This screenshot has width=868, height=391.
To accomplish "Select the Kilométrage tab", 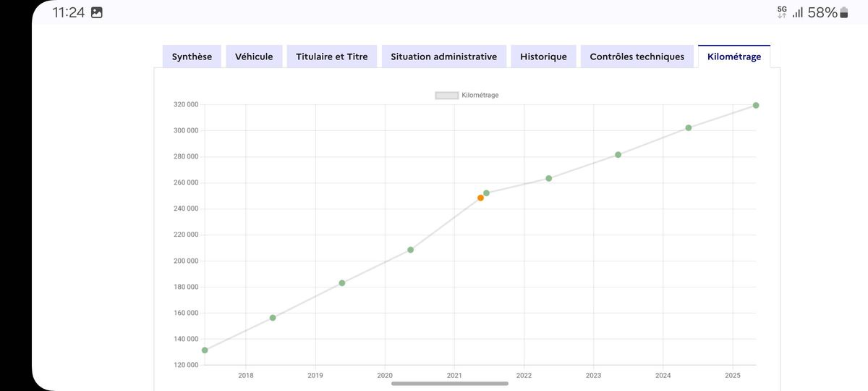I will (x=733, y=56).
